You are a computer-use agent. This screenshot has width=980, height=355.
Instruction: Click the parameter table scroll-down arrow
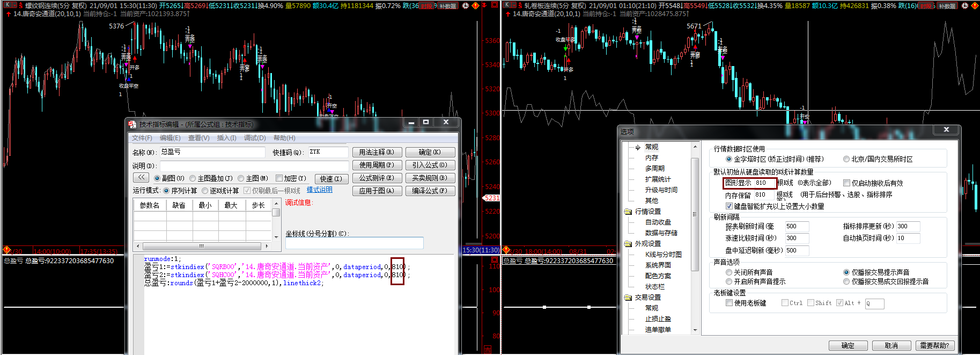tap(276, 237)
